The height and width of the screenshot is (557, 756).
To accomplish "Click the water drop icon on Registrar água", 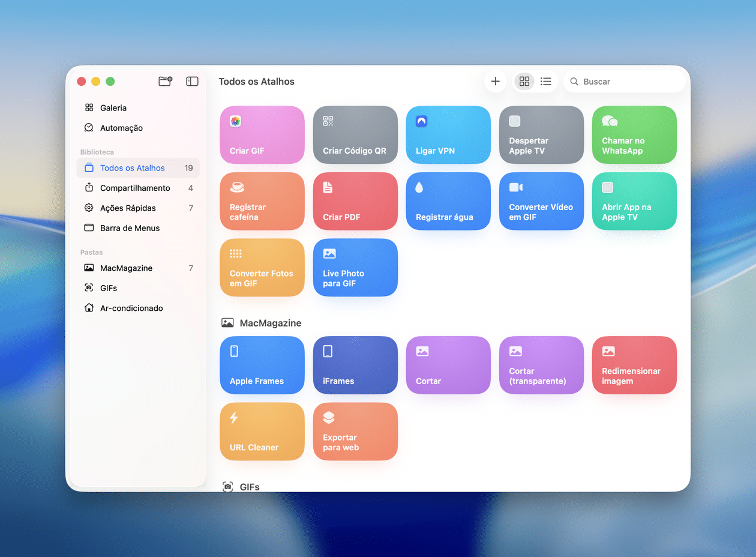I will 419,187.
